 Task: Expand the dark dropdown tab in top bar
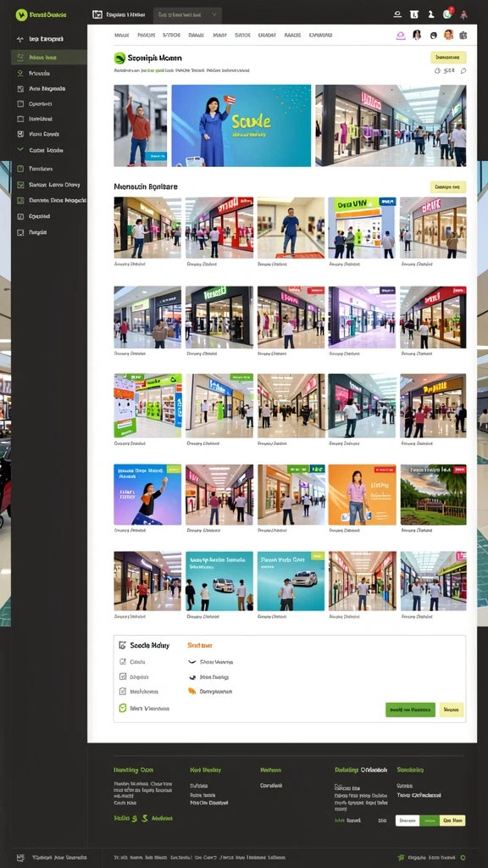click(187, 15)
